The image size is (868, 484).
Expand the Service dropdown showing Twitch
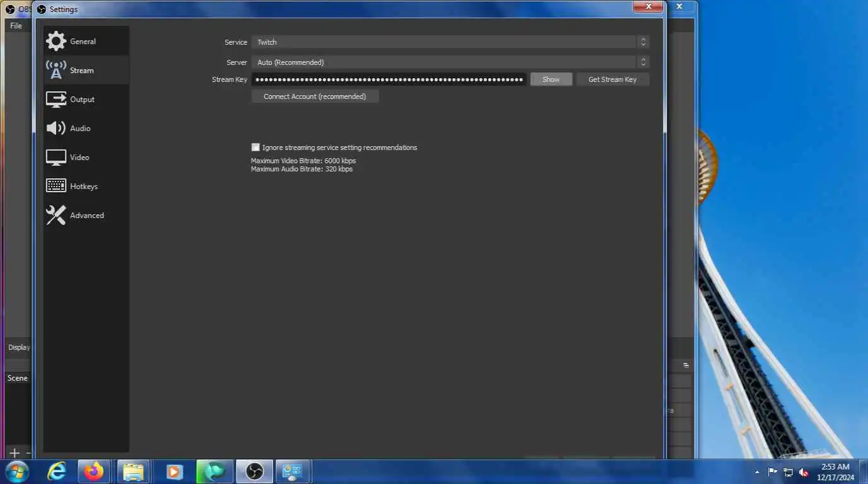pos(450,42)
